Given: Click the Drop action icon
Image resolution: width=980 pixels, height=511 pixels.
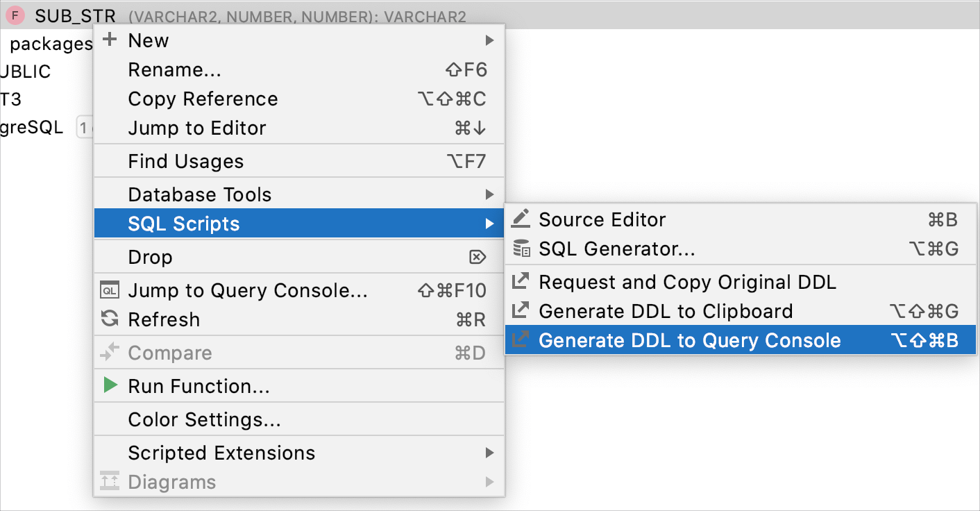Looking at the screenshot, I should coord(477,257).
